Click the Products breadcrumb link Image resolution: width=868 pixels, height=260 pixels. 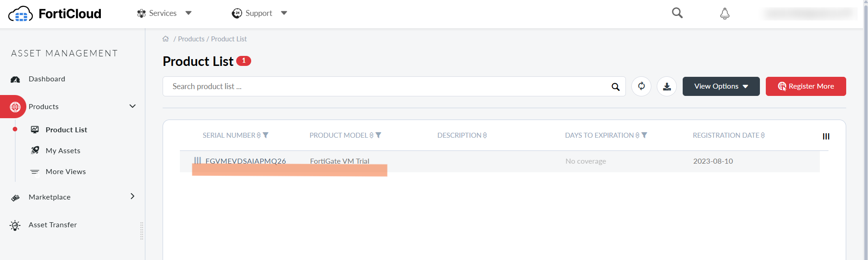191,39
